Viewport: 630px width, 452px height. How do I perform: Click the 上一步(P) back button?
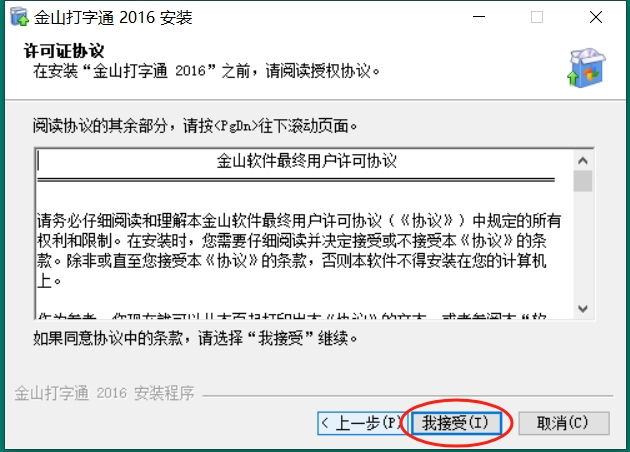tap(362, 423)
